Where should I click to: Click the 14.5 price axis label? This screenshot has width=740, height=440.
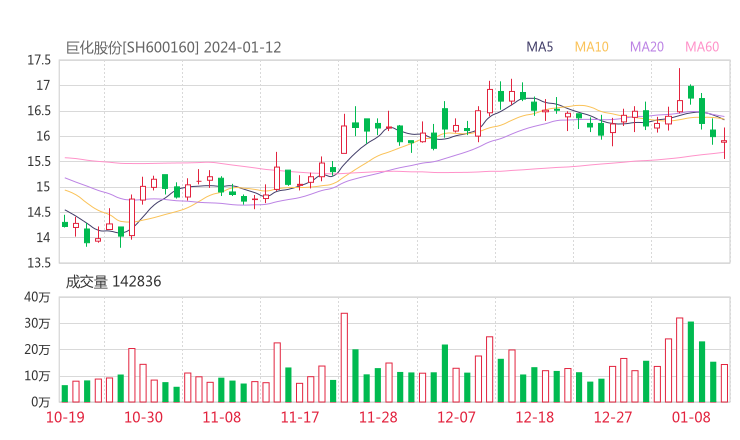click(39, 212)
